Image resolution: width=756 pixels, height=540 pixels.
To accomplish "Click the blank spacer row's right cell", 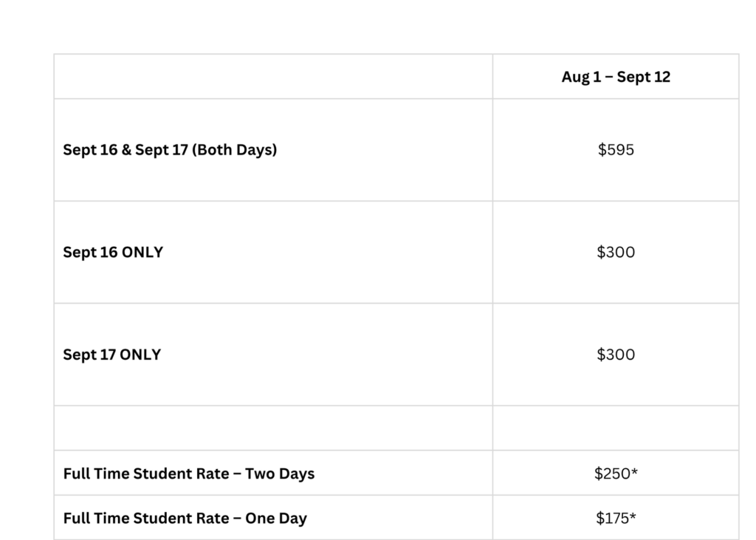I will point(615,428).
